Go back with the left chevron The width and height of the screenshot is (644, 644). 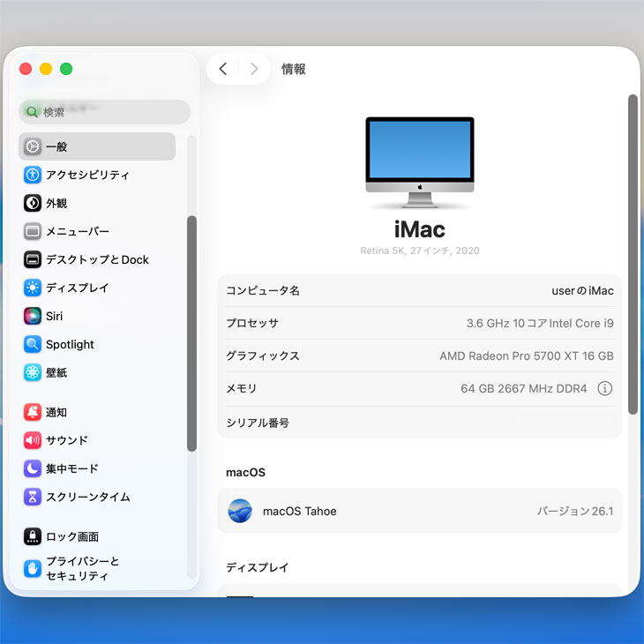[223, 69]
